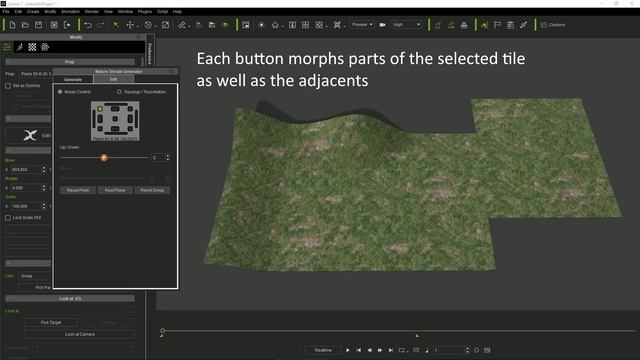This screenshot has width=640, height=360.
Task: Toggle the loop playback button
Action: pos(401,350)
